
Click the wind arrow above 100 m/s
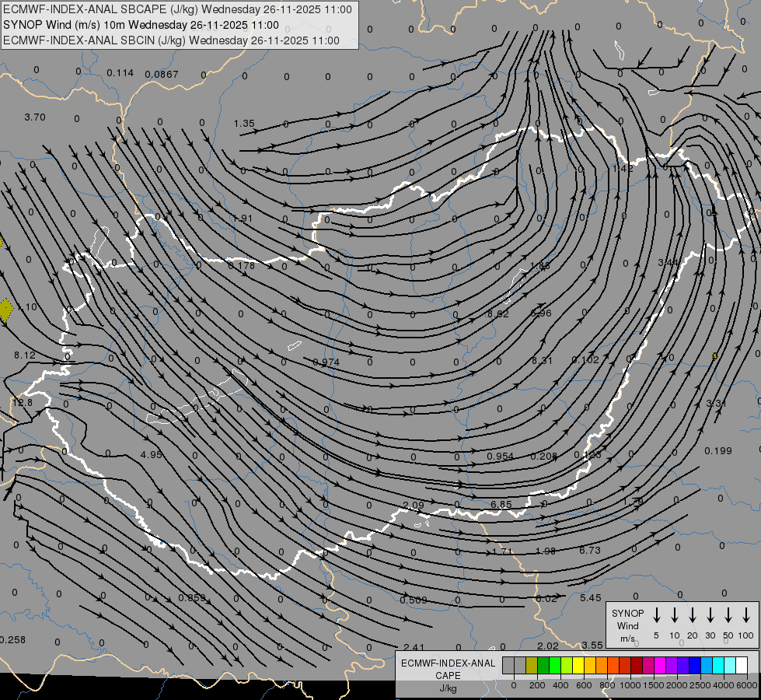[x=746, y=614]
